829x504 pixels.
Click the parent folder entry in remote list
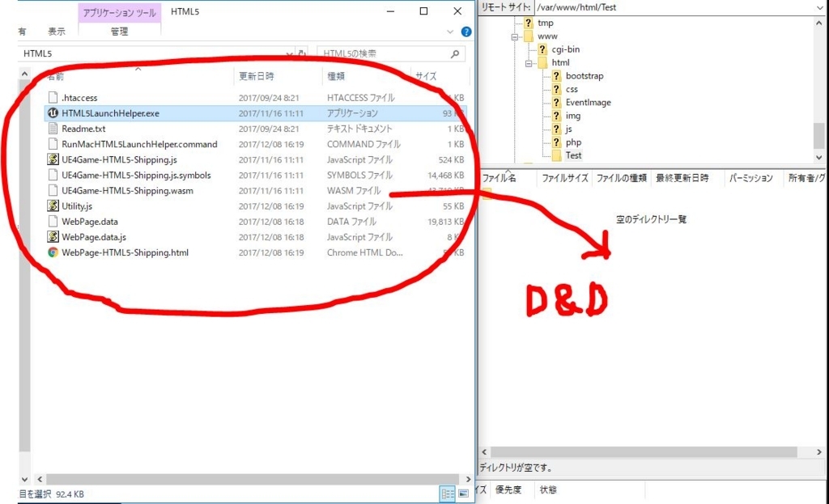pyautogui.click(x=487, y=193)
